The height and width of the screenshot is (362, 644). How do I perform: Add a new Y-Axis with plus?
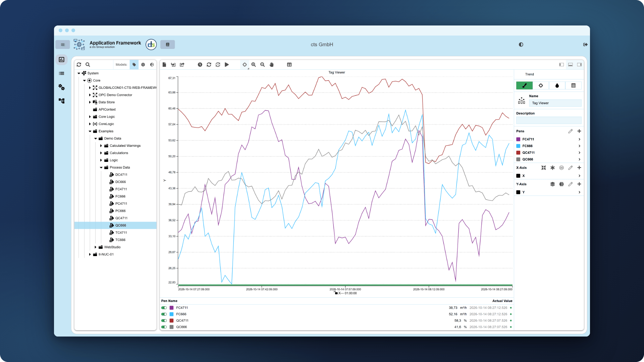click(x=579, y=184)
